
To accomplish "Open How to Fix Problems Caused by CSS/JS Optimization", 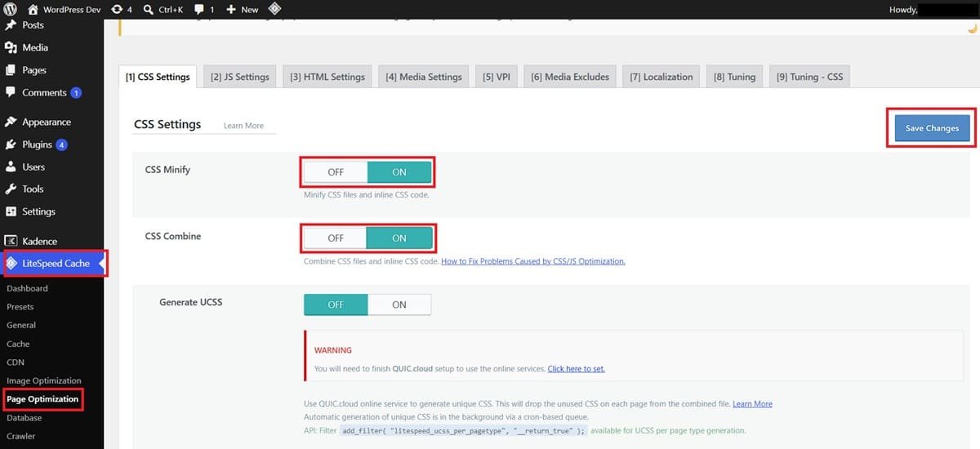I will 533,261.
